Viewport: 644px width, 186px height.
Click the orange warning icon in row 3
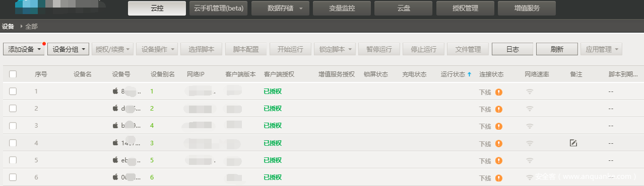coord(499,126)
